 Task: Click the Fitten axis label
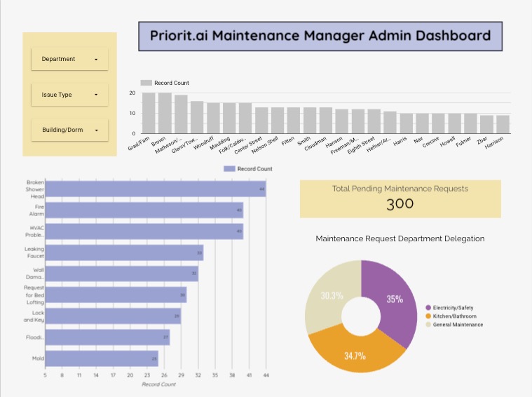287,141
